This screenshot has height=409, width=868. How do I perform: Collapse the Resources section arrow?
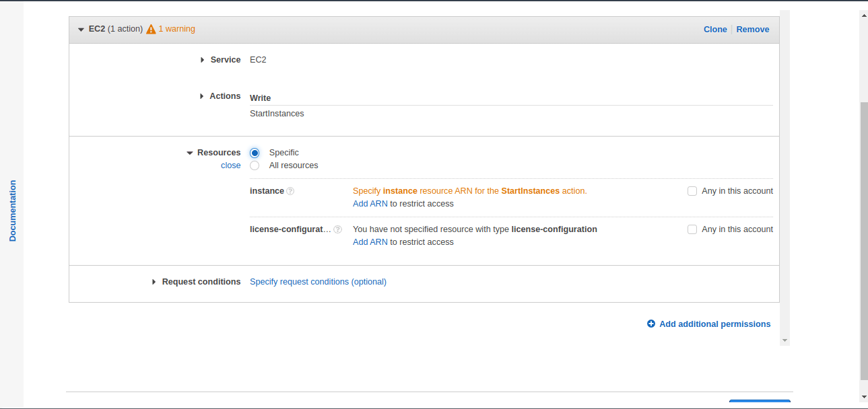(x=190, y=153)
